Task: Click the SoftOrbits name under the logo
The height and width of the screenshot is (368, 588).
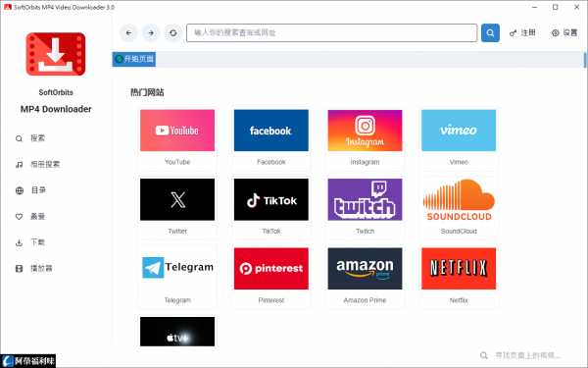Action: coord(56,92)
